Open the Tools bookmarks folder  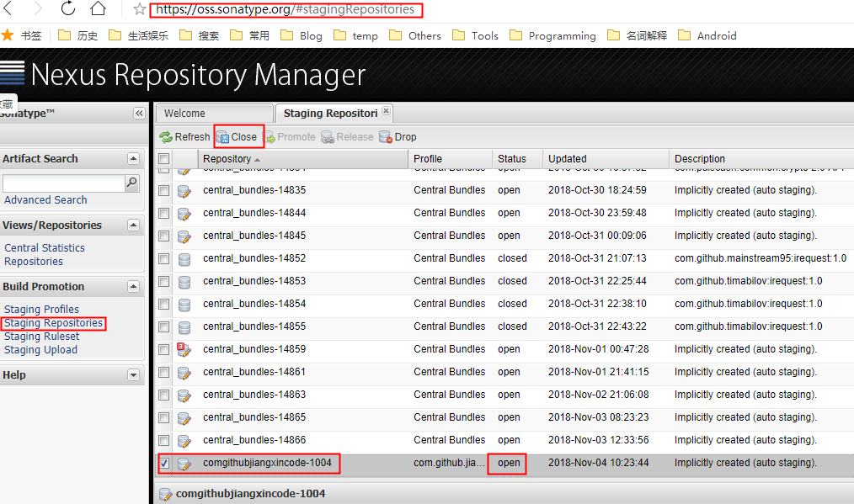475,36
